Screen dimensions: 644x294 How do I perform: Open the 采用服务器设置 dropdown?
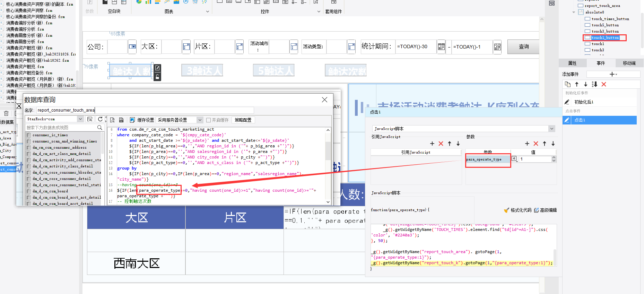point(200,120)
